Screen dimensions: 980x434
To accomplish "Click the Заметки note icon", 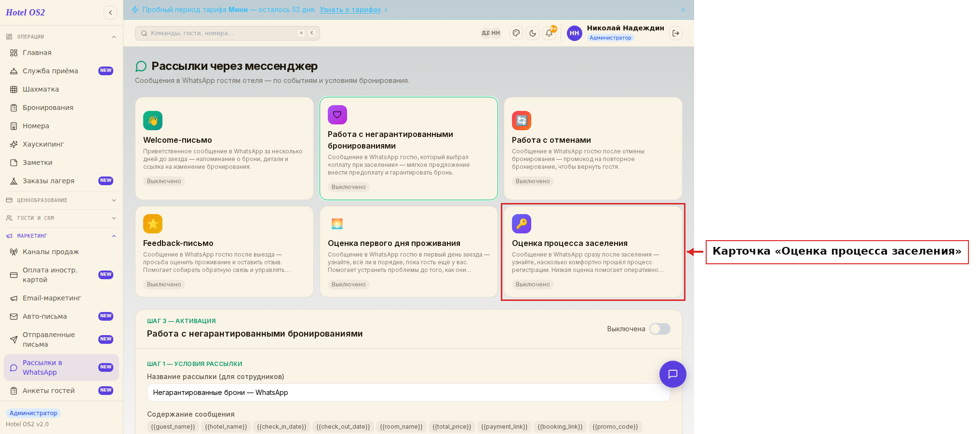I will tap(14, 163).
